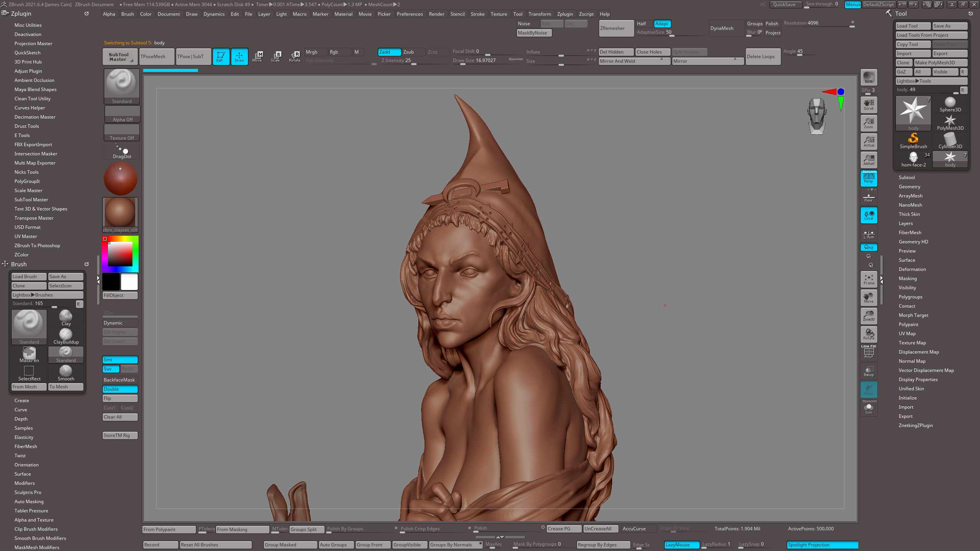Enable Transp transparency mode

pos(869,371)
